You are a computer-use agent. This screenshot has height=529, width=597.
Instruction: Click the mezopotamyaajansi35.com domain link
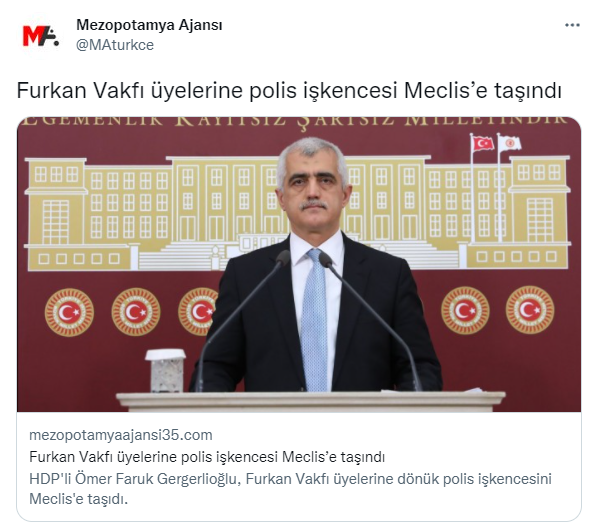121,435
